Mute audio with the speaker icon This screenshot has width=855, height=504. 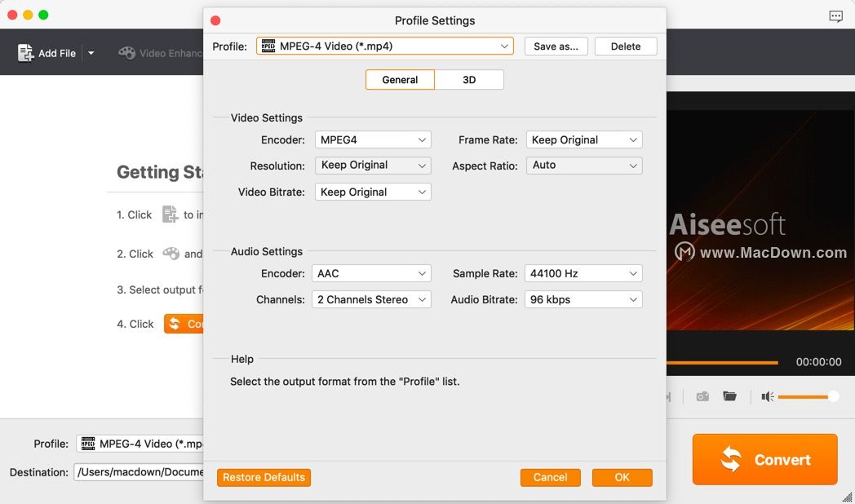pos(765,396)
